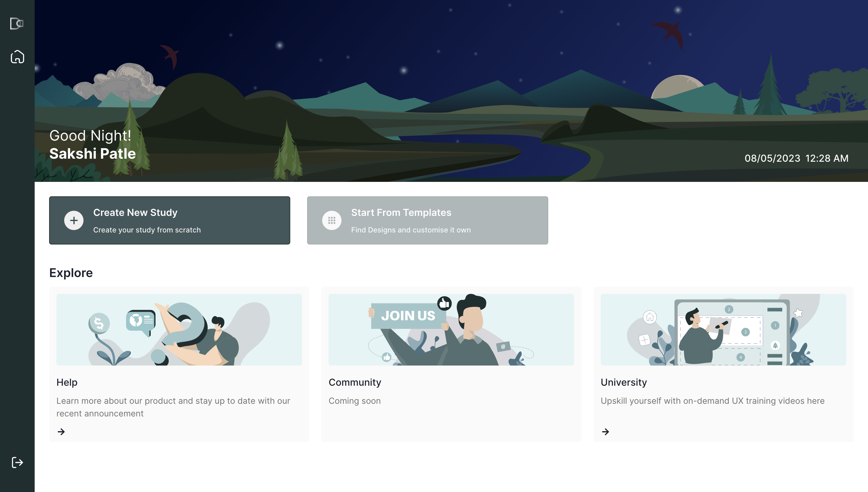Click the Explore section heading

(71, 273)
